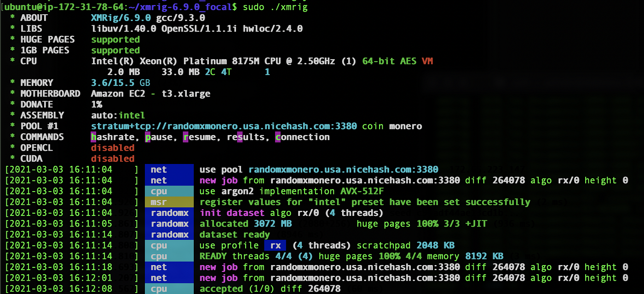This screenshot has width=644, height=294.
Task: Click the 'auto:intel' ASSEMBLY value
Action: (118, 115)
